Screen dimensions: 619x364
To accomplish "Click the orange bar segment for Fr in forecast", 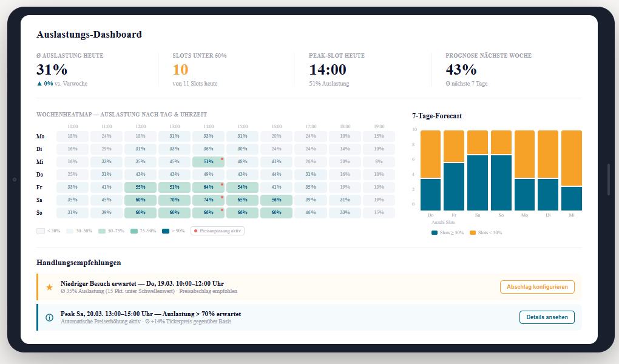I will tap(453, 146).
